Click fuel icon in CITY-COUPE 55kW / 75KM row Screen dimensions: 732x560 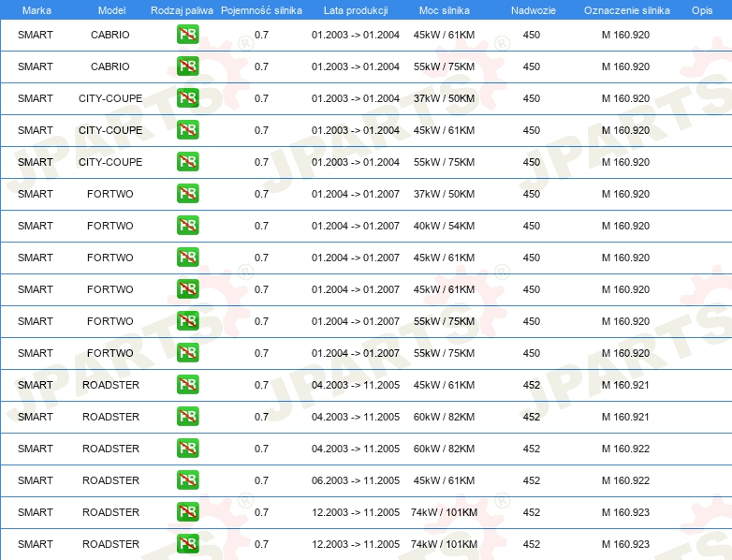[x=187, y=163]
